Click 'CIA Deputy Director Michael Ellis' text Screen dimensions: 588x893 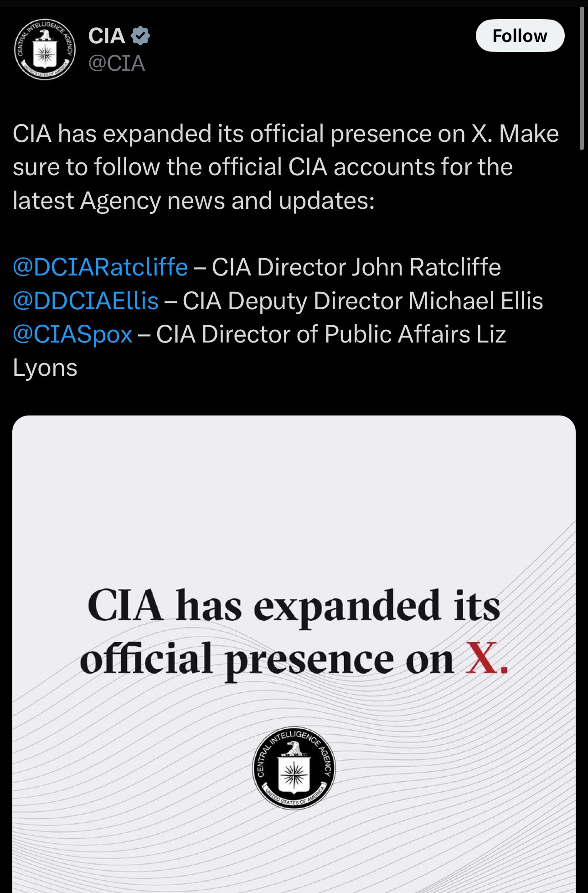point(363,301)
